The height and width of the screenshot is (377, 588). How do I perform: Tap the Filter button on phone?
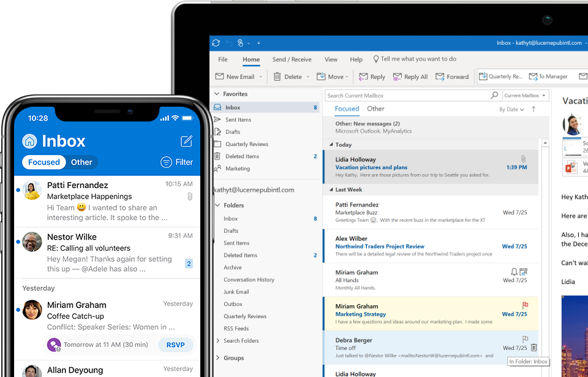(x=176, y=162)
